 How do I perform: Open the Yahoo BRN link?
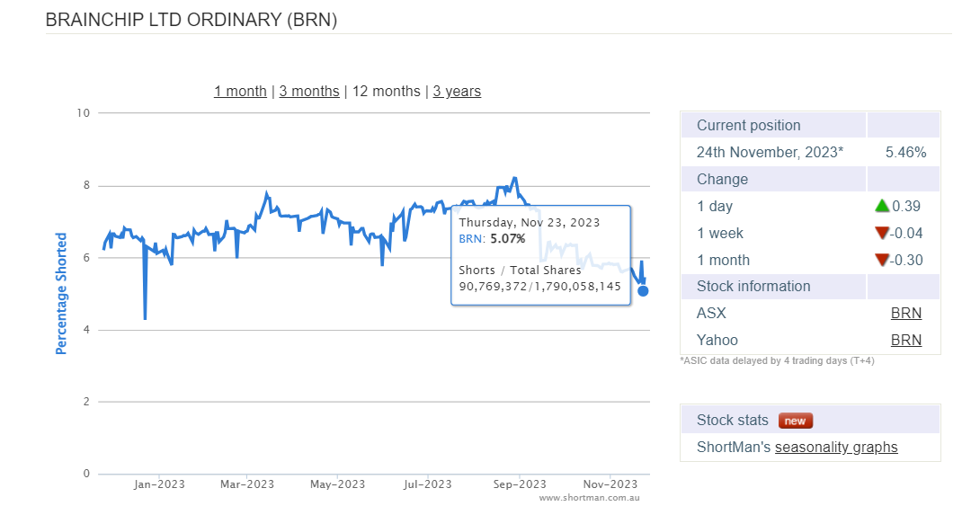905,340
